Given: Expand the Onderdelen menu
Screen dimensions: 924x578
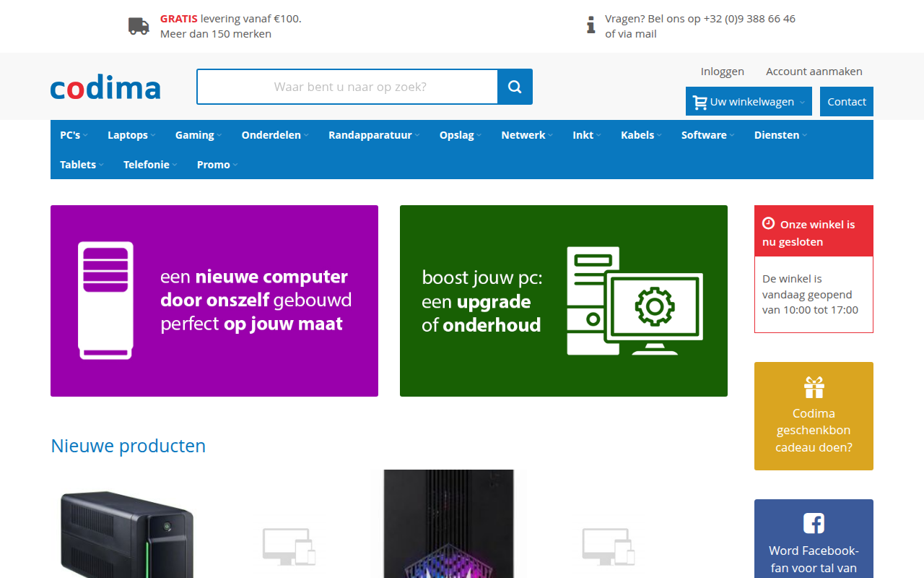Looking at the screenshot, I should [x=275, y=135].
